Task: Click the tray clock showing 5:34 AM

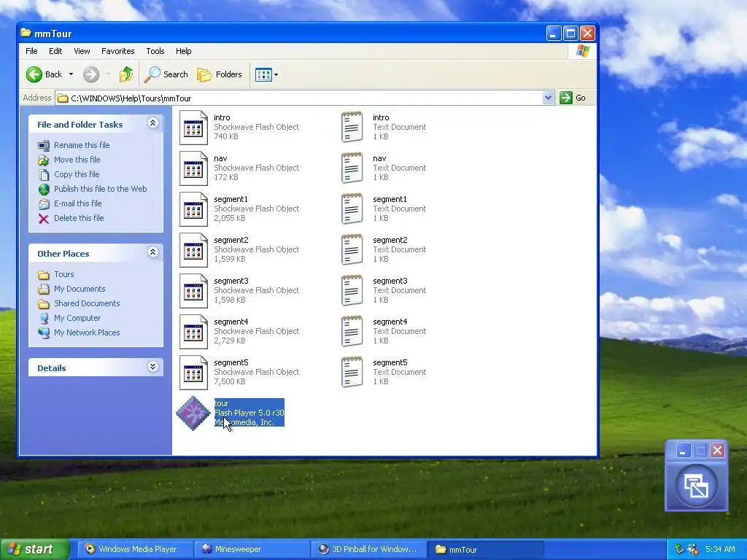Action: [x=720, y=549]
